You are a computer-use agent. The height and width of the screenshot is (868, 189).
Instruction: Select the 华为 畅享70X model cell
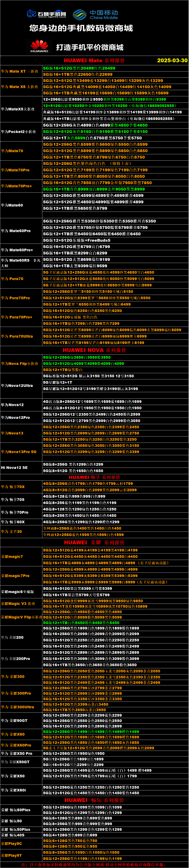pyautogui.click(x=21, y=487)
